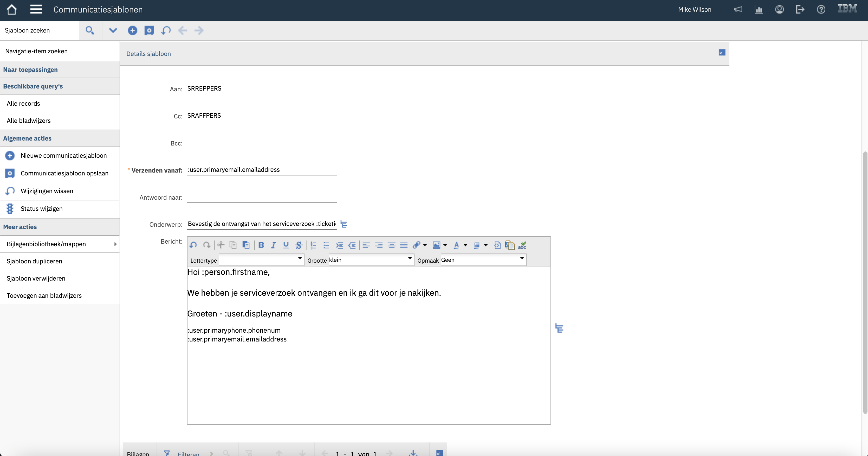Screen dimensions: 868x456
Task: Toggle italic formatting
Action: [273, 245]
